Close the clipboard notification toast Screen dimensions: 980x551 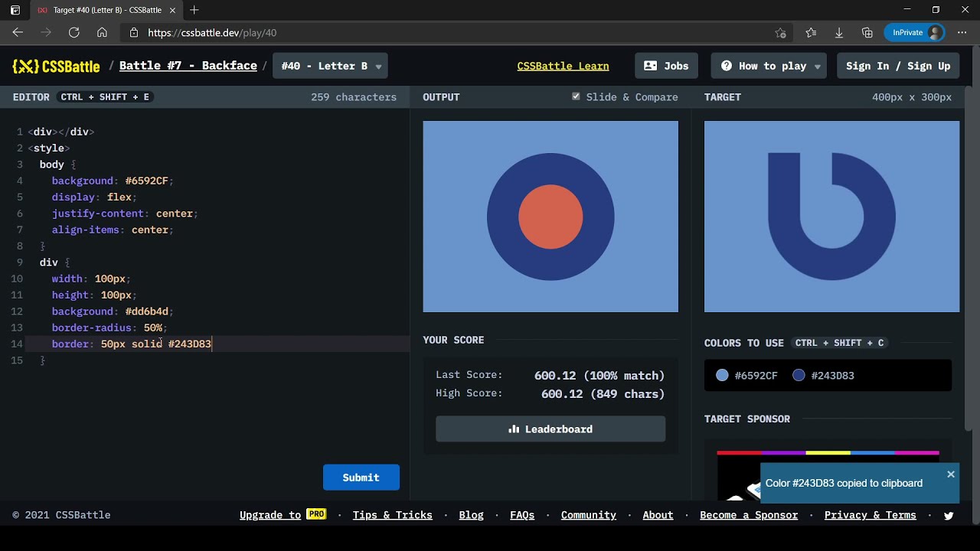click(x=951, y=474)
